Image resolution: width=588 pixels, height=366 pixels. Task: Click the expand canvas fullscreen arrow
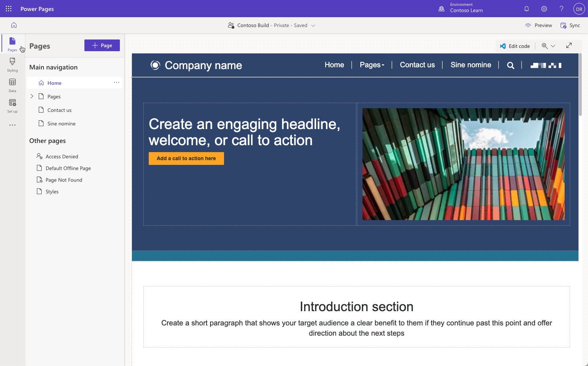click(x=569, y=46)
